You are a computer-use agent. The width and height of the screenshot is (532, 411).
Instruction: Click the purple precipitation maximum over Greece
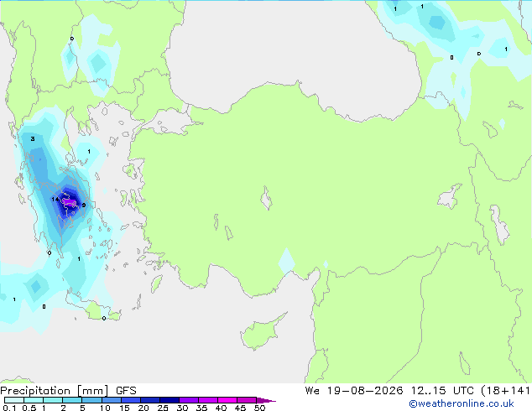point(69,202)
